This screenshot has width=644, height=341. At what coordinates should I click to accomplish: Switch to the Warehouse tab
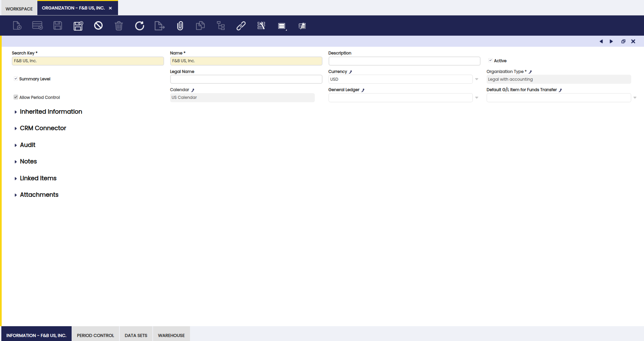(171, 335)
